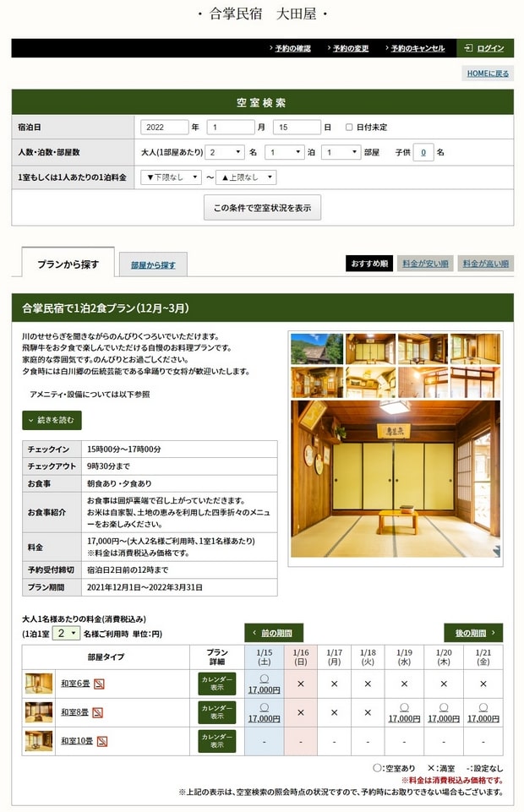The image size is (524, 812).
Task: Open the adults per room dropdown
Action: click(x=225, y=153)
